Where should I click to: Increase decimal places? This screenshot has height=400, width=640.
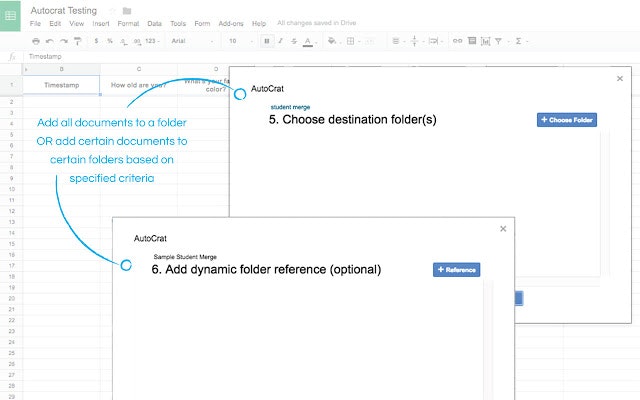138,41
